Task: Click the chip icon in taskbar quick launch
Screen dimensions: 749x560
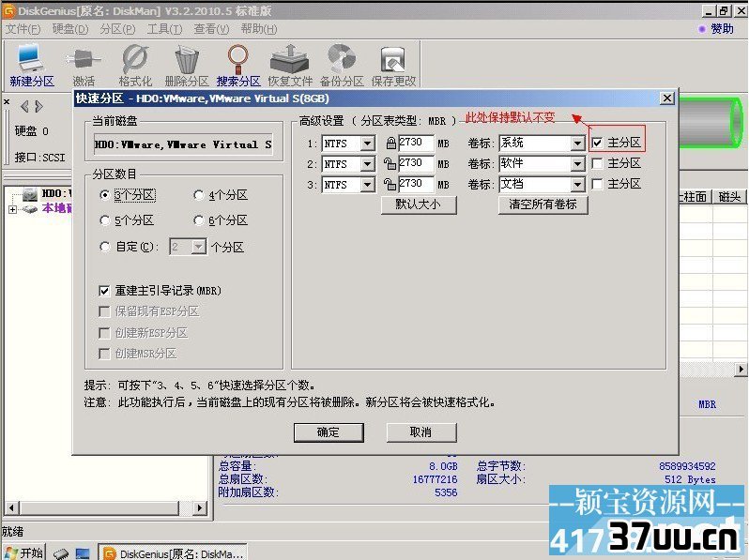Action: [61, 553]
